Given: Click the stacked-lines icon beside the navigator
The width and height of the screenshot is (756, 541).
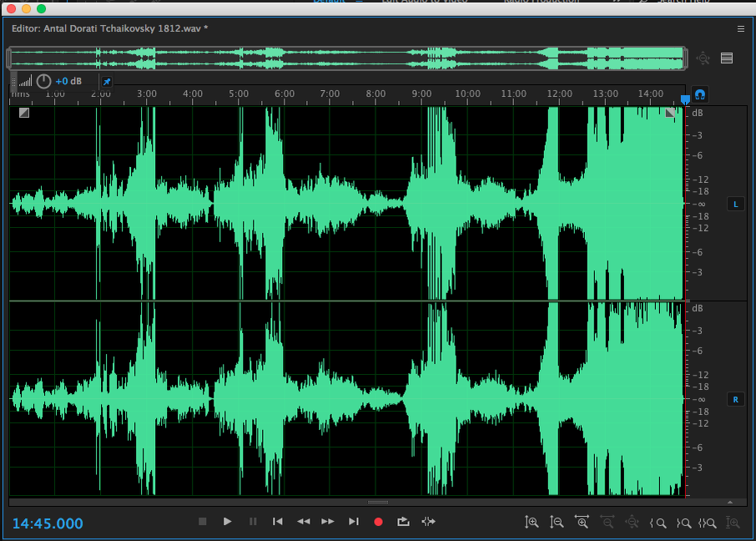Looking at the screenshot, I should 727,58.
